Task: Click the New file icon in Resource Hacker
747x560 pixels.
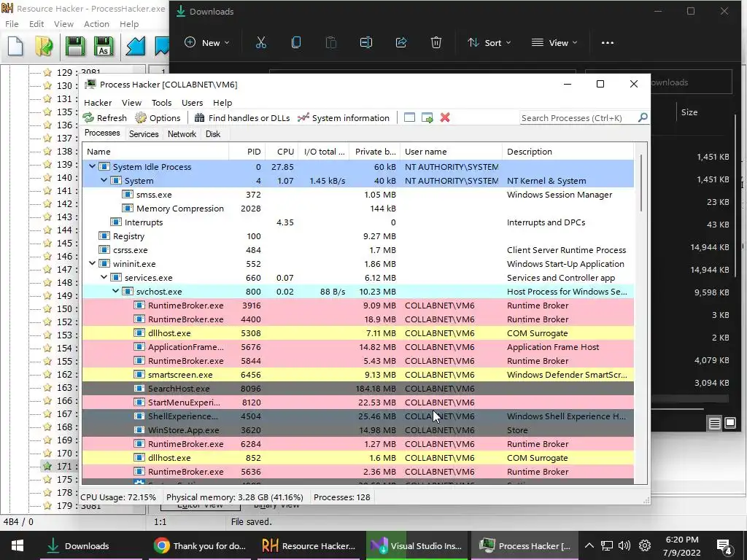Action: click(x=16, y=46)
